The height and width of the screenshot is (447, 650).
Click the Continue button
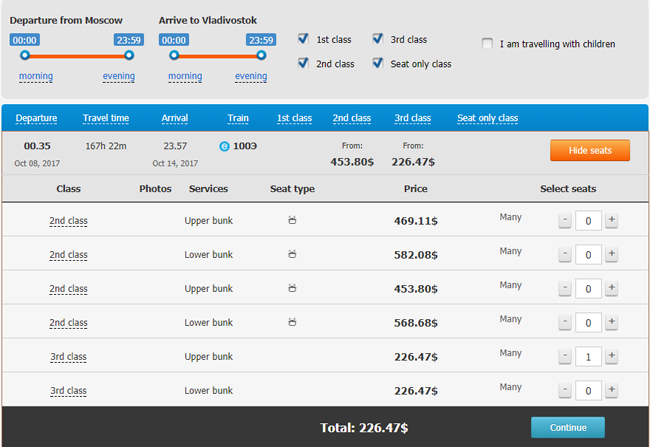567,427
